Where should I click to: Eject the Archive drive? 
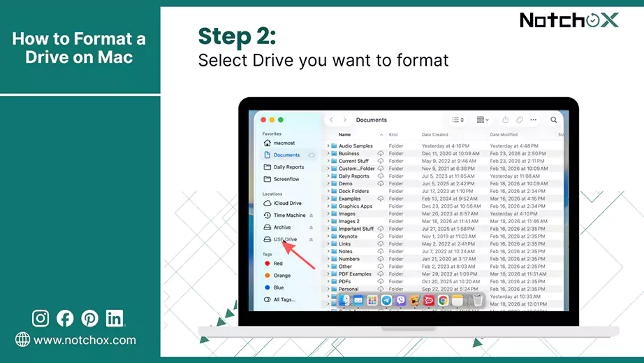311,227
